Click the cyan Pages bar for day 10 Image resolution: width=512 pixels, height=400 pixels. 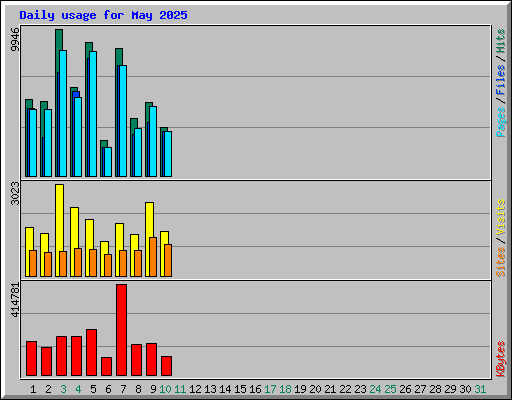tap(168, 154)
